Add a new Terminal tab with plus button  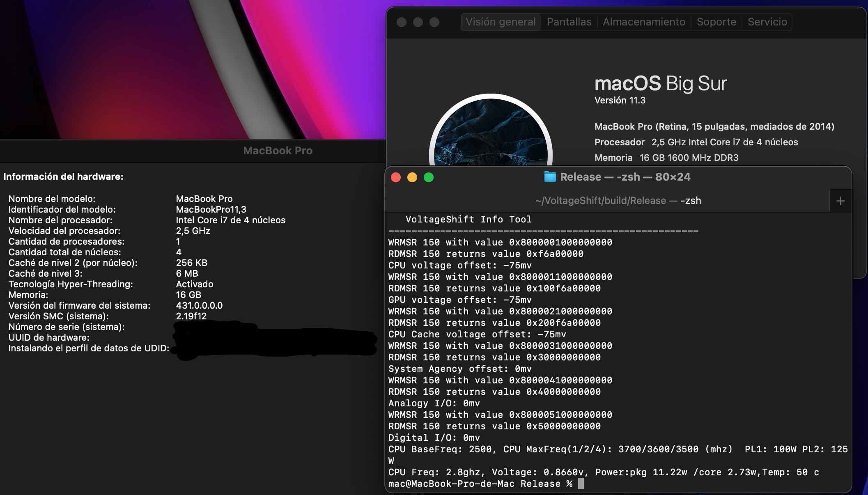point(840,201)
